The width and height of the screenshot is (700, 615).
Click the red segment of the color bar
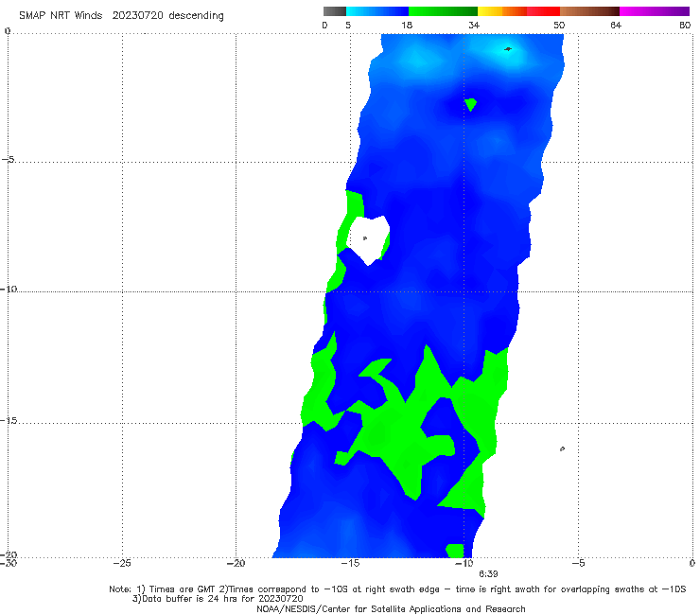coord(543,11)
